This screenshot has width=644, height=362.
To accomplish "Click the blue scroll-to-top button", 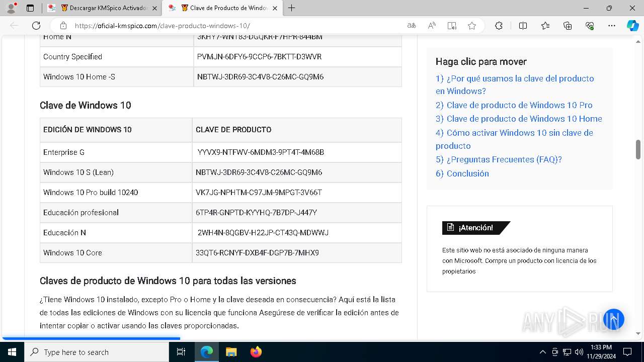I will click(613, 319).
